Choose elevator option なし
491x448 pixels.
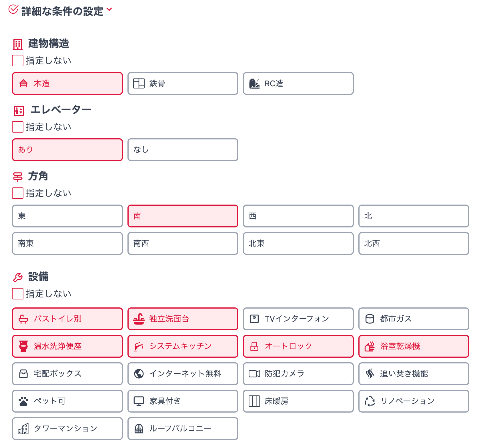pyautogui.click(x=183, y=150)
